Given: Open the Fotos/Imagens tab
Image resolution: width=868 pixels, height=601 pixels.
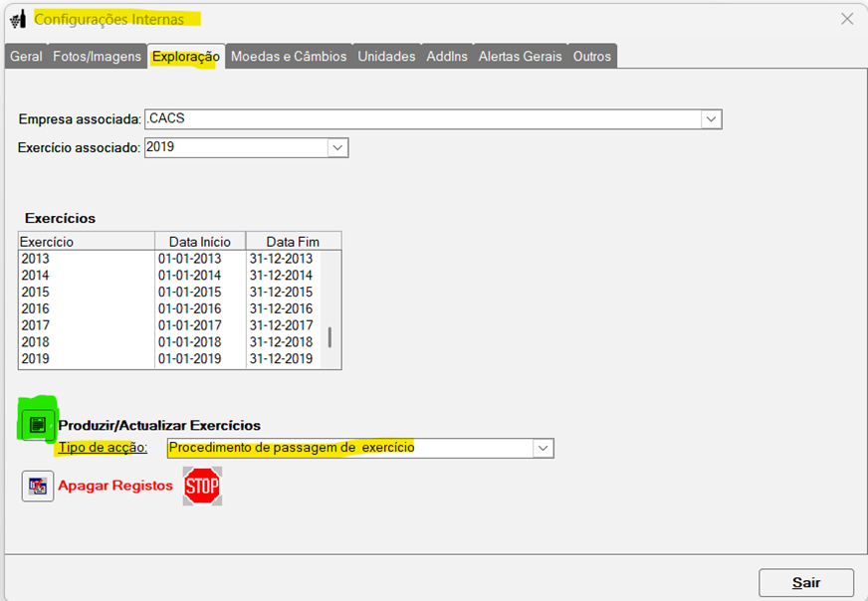Looking at the screenshot, I should click(x=97, y=57).
